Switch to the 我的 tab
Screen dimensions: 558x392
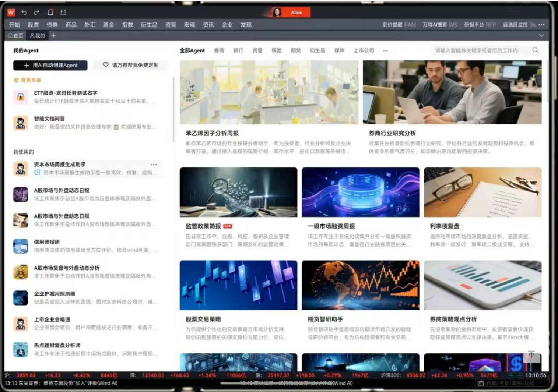pos(37,36)
